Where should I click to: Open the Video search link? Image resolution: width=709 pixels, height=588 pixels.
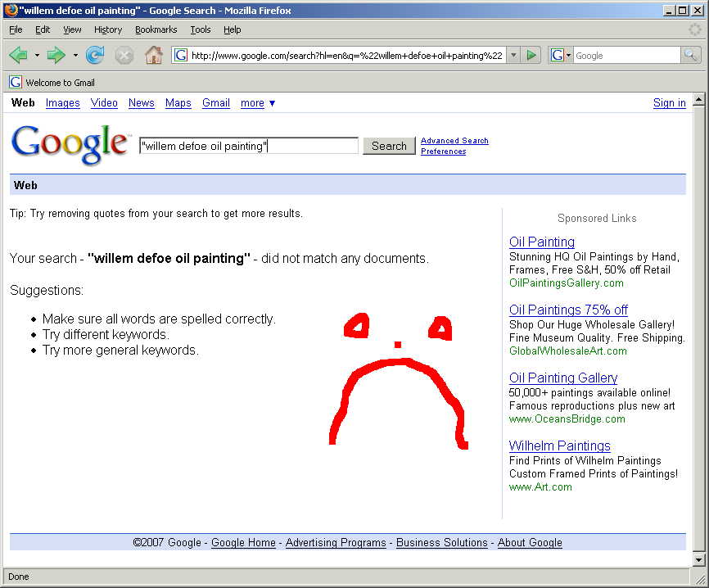tap(104, 103)
